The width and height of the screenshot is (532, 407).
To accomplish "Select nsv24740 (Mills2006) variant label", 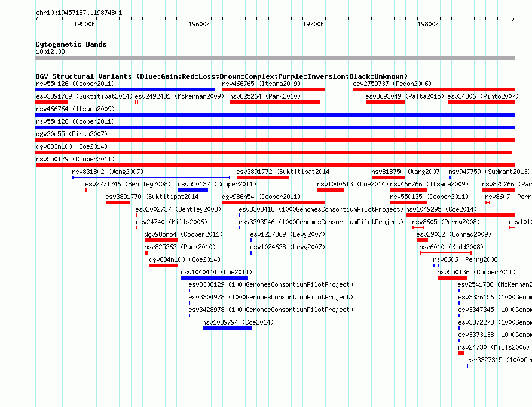I will pos(172,222).
